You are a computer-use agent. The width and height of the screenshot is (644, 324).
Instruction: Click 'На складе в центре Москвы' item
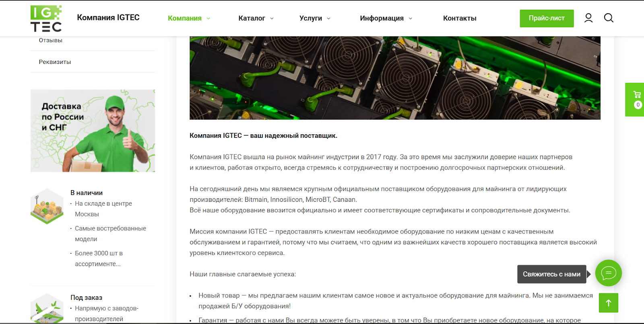[x=103, y=209]
